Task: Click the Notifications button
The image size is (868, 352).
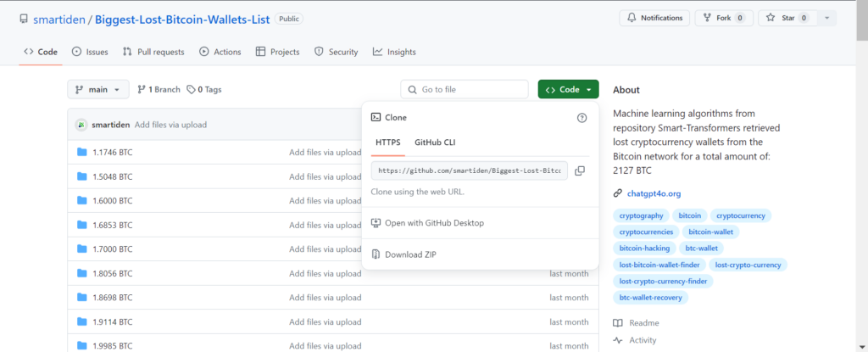Action: pos(654,18)
